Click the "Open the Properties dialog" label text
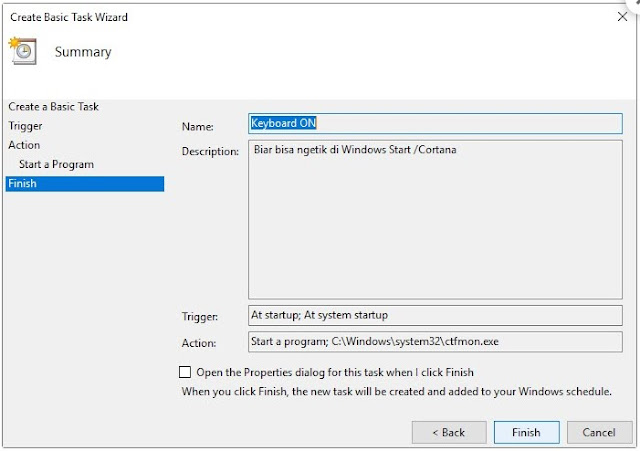The image size is (640, 451). (335, 372)
